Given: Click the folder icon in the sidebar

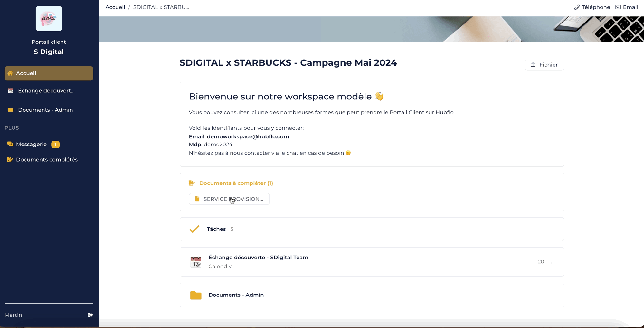Looking at the screenshot, I should (x=10, y=110).
